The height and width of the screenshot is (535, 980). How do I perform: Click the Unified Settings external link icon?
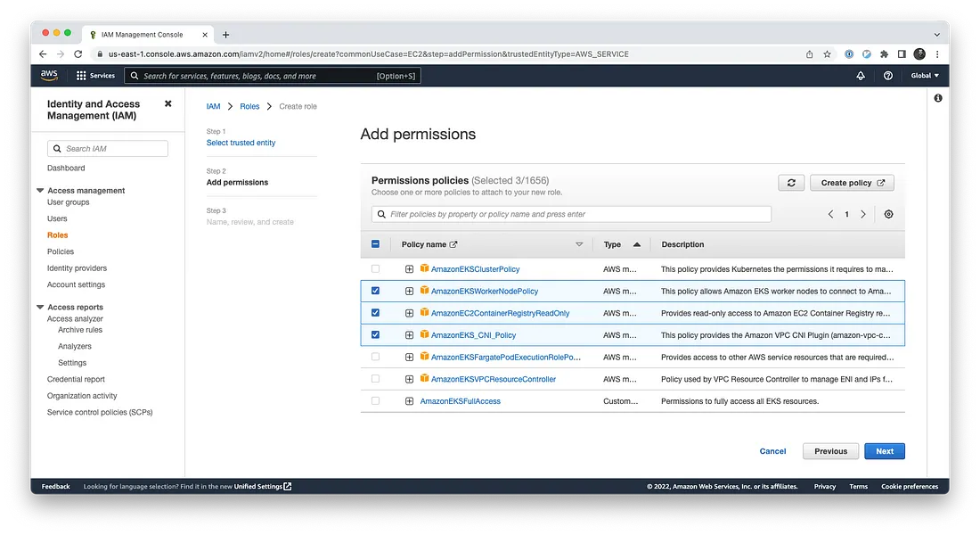click(x=288, y=486)
